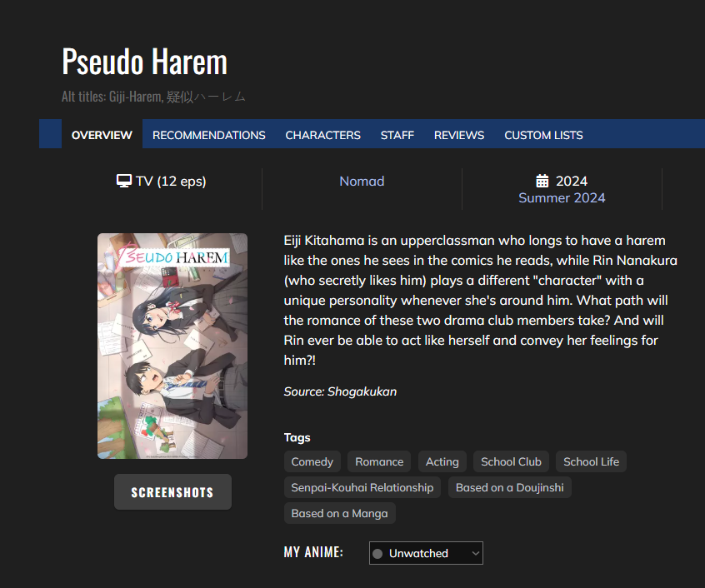This screenshot has width=705, height=588.
Task: Go to the Staff tab
Action: click(x=397, y=135)
